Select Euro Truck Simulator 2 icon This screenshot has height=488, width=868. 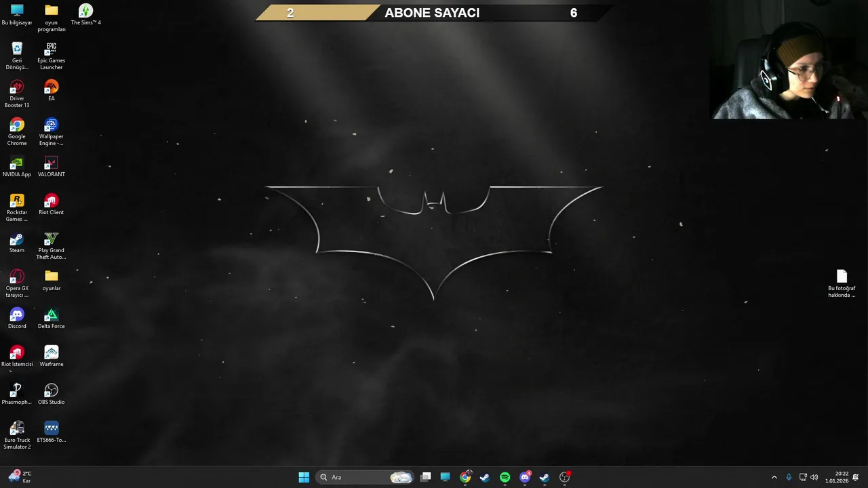coord(17,435)
